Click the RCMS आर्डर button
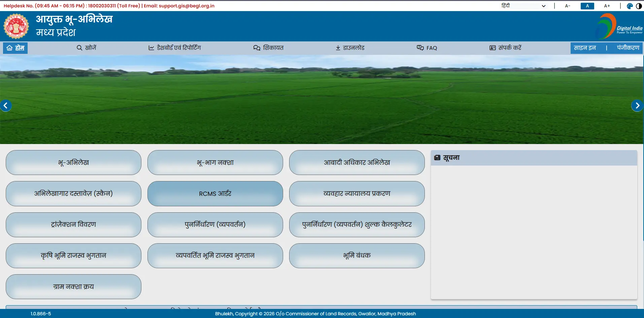Viewport: 644px width, 318px height. 215,193
